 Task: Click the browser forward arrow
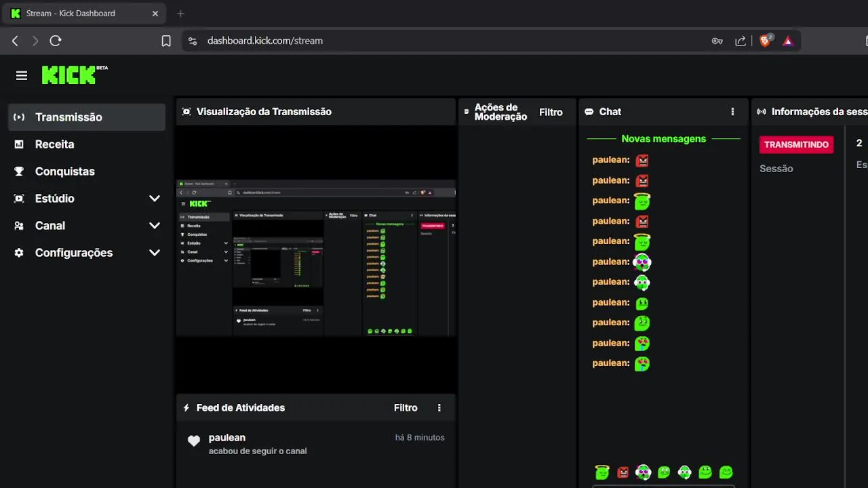pos(35,41)
